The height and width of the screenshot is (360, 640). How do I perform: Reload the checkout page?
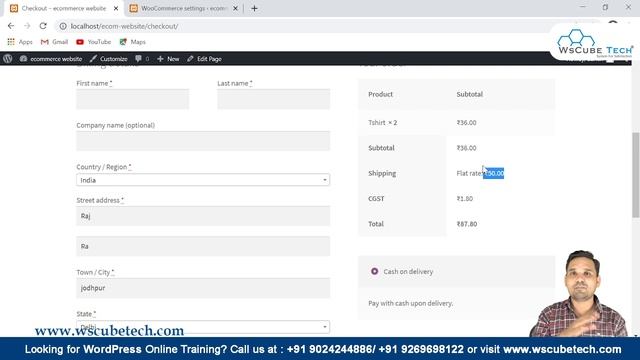[x=43, y=26]
